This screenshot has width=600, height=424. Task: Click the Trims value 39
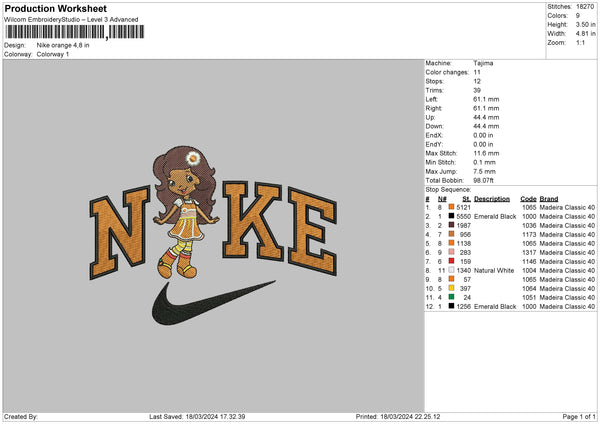(477, 90)
